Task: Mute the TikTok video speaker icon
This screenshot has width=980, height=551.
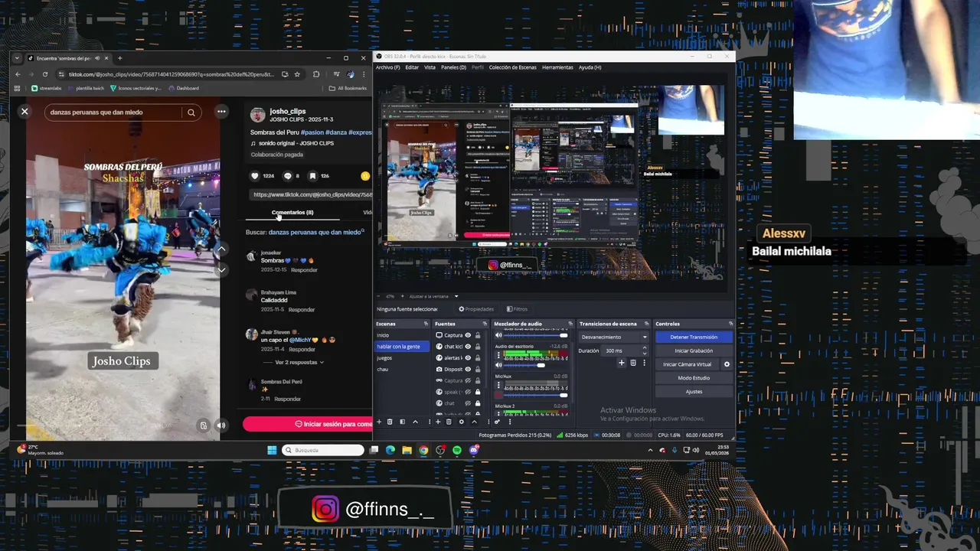Action: click(221, 425)
